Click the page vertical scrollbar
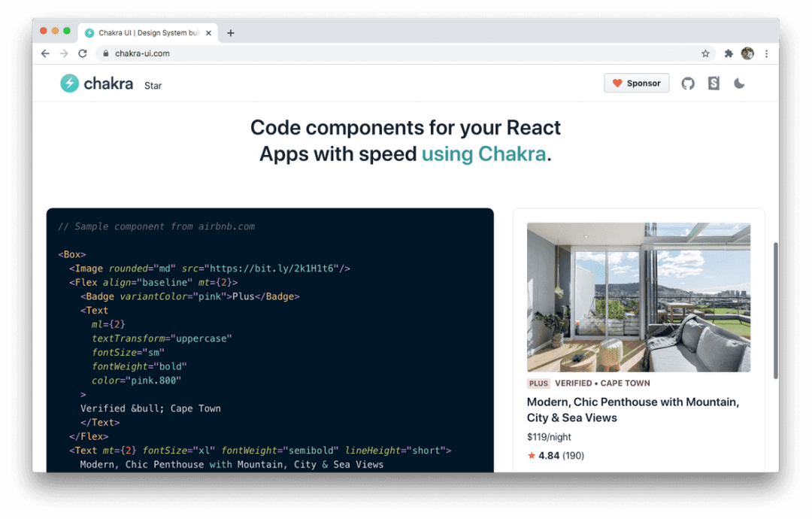The image size is (812, 519). (x=775, y=310)
